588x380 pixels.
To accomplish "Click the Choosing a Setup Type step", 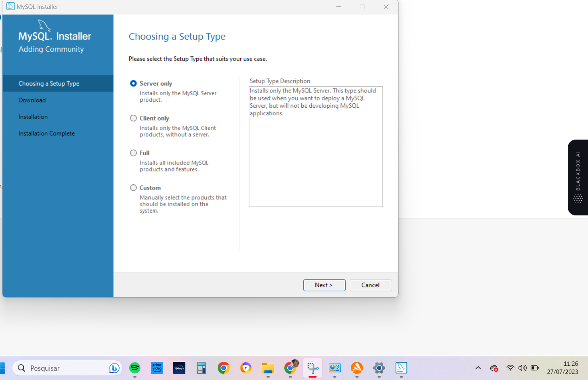I will 58,84.
